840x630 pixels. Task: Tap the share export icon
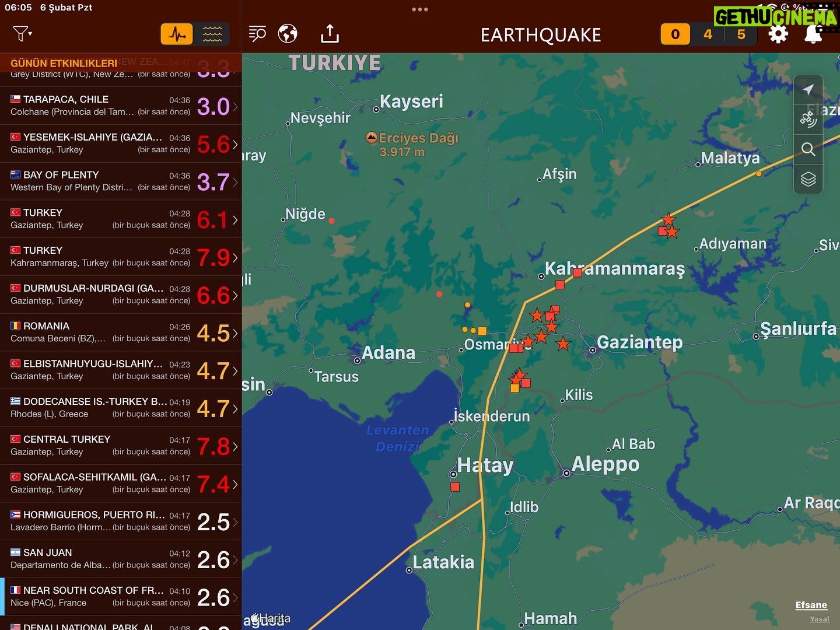[x=330, y=34]
